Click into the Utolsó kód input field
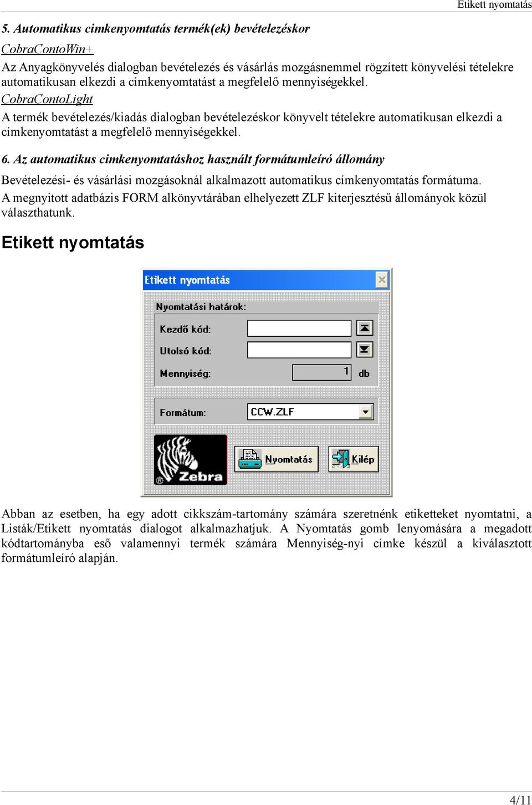Screen dimensions: 532x805 click(299, 350)
